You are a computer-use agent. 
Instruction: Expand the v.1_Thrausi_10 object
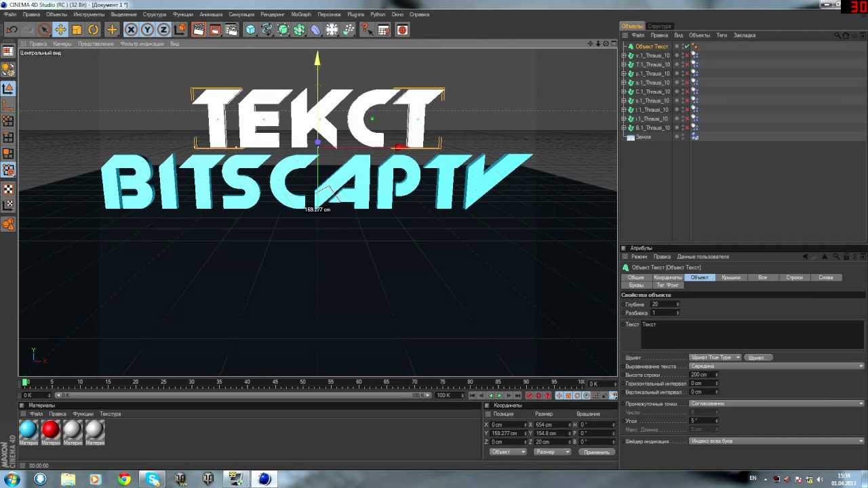625,56
